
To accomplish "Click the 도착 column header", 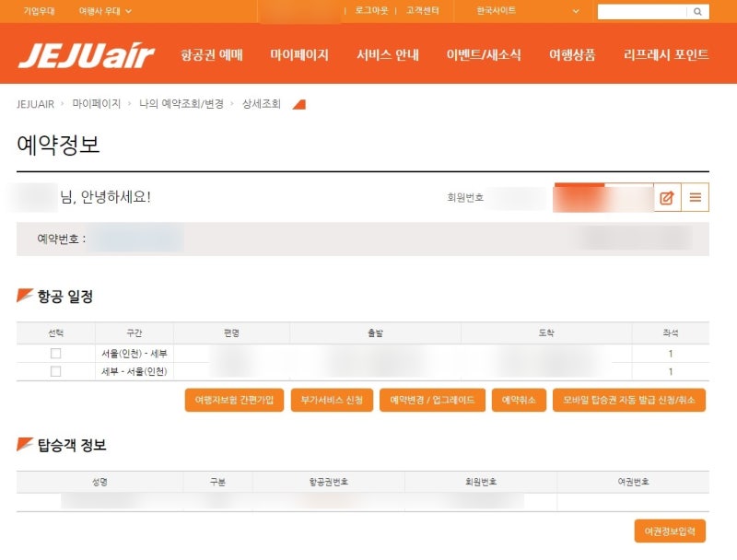I will click(x=546, y=333).
